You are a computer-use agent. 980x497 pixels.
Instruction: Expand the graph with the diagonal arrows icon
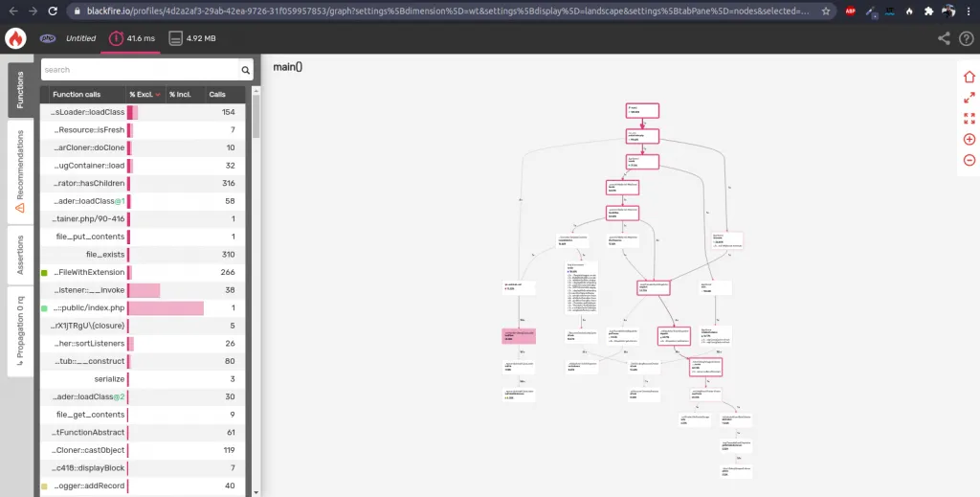(x=969, y=98)
